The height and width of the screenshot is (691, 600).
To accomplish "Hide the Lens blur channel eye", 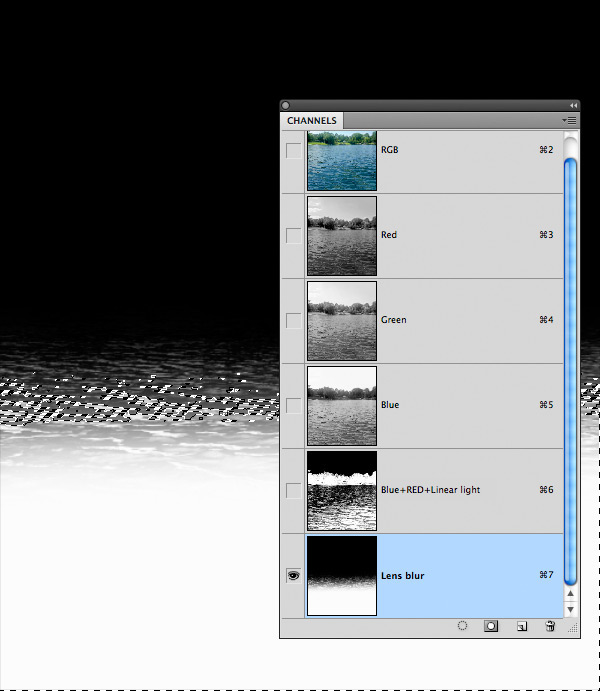I will [293, 576].
